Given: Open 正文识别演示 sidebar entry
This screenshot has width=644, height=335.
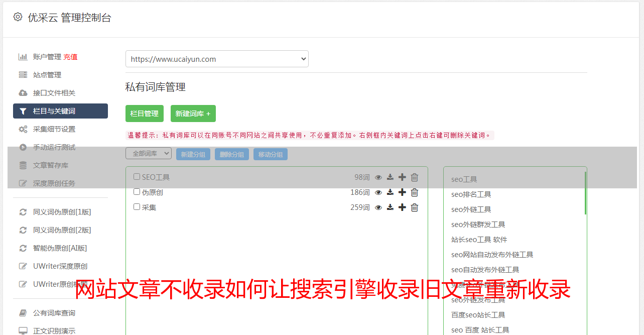Looking at the screenshot, I should (x=54, y=331).
